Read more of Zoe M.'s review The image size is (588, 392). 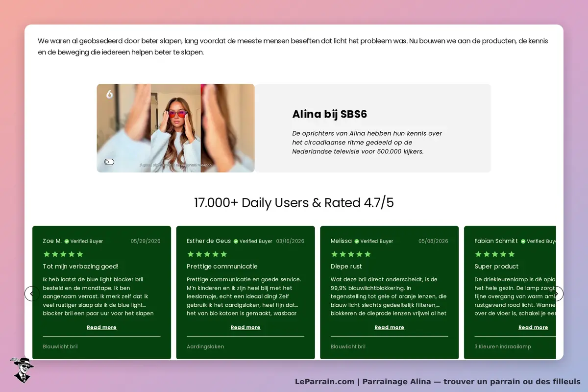(x=101, y=327)
